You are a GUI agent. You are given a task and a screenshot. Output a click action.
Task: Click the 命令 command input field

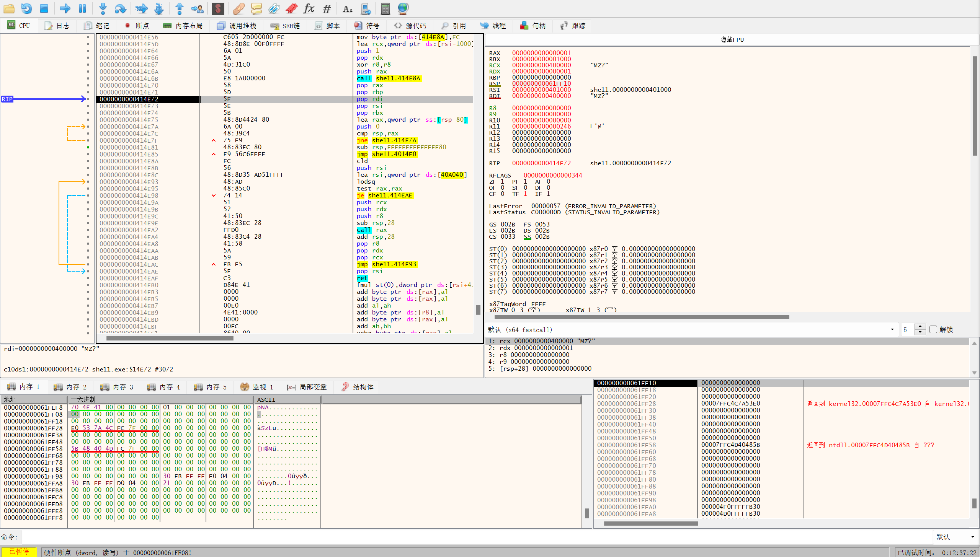(477, 537)
